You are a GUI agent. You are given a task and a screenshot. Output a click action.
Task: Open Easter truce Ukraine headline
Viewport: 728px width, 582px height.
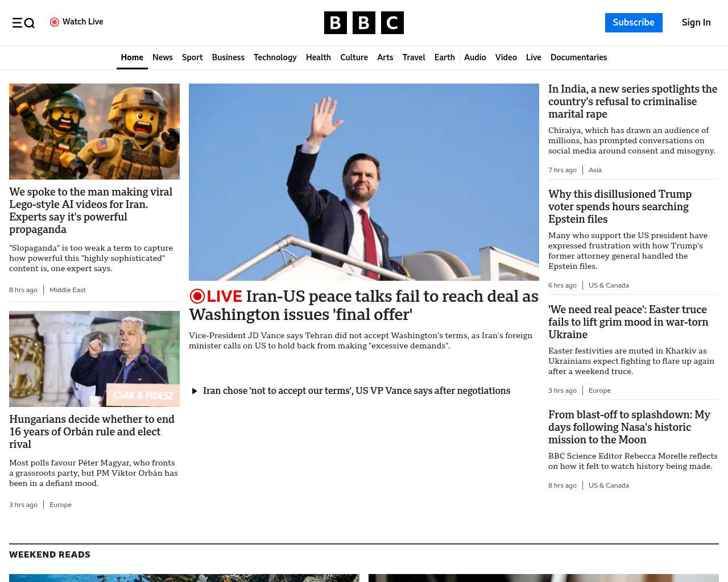click(x=628, y=322)
